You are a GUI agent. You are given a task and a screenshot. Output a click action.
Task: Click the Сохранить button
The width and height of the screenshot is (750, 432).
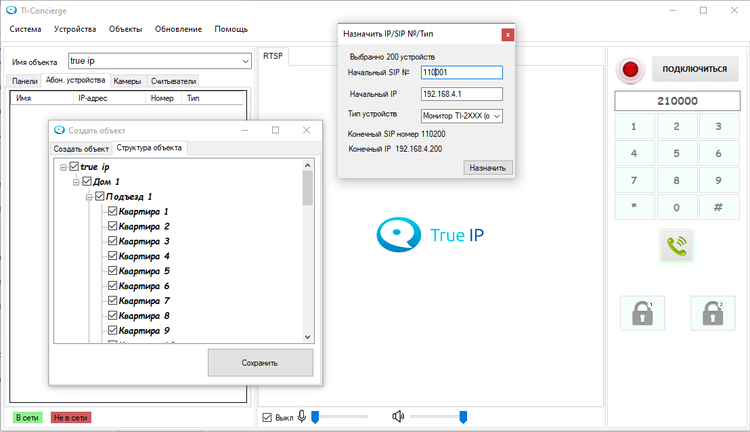(x=260, y=363)
